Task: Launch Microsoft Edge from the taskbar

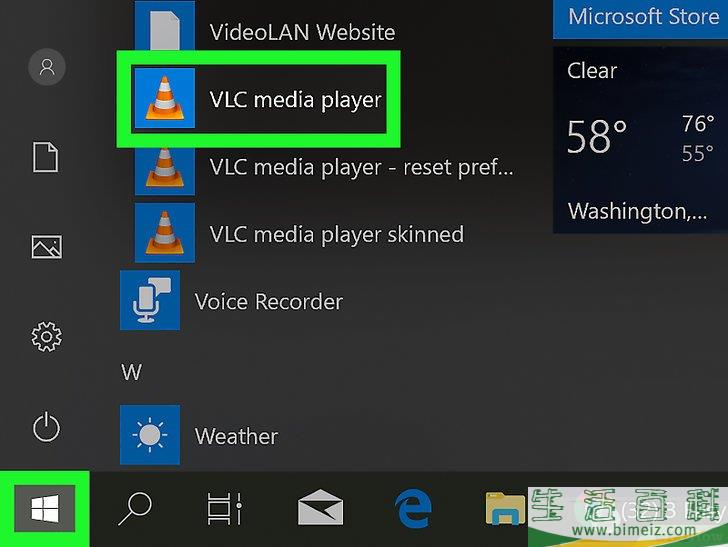Action: pos(413,511)
